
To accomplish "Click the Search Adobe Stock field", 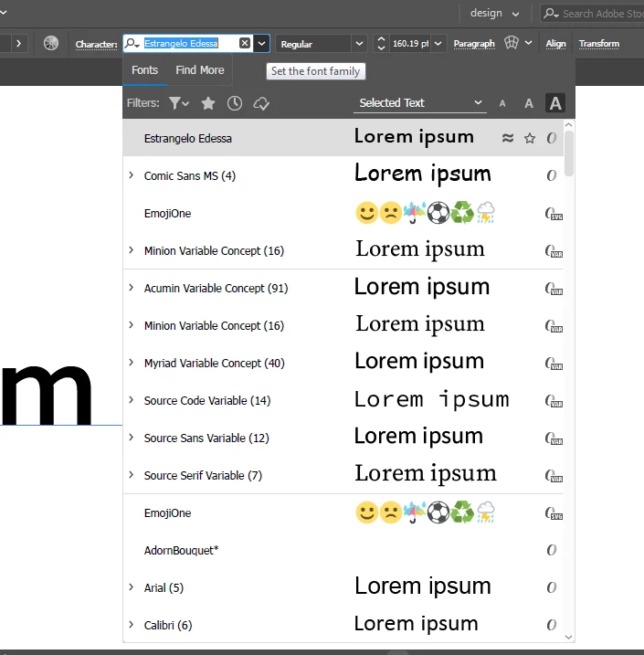I will coord(593,14).
